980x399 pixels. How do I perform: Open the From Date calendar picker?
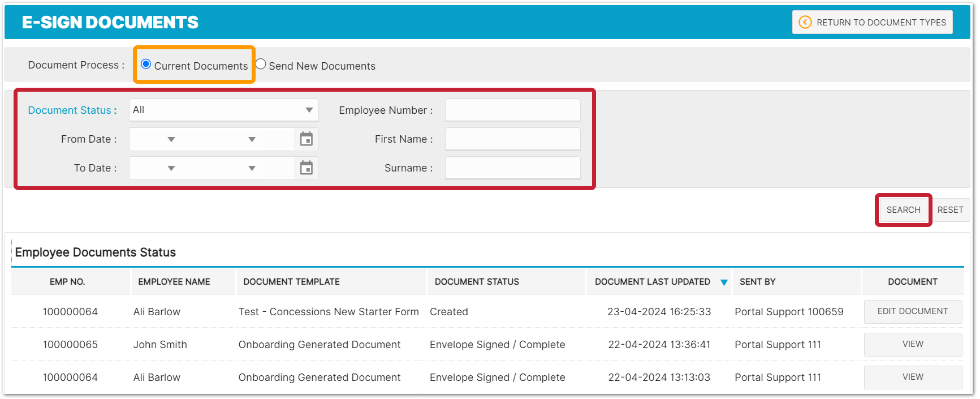pos(306,139)
